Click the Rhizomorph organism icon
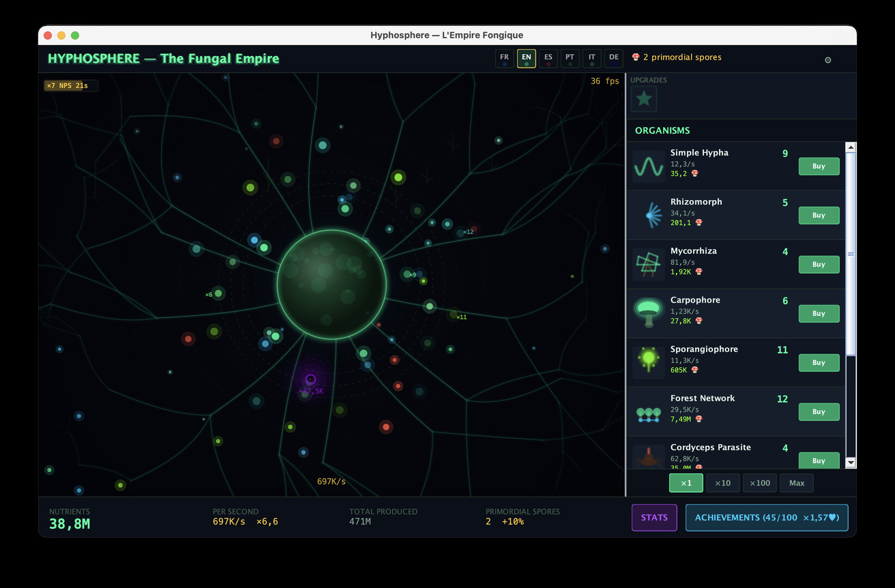This screenshot has height=588, width=895. (648, 215)
